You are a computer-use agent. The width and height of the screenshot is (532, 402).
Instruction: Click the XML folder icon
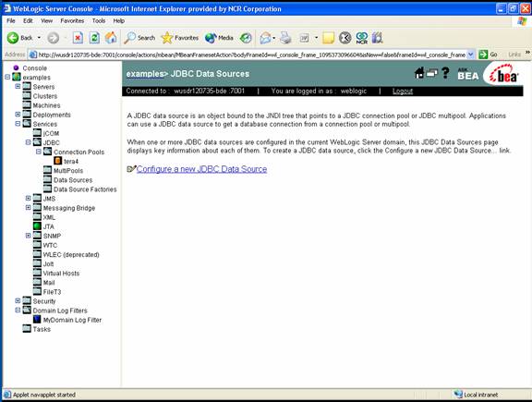(x=37, y=216)
